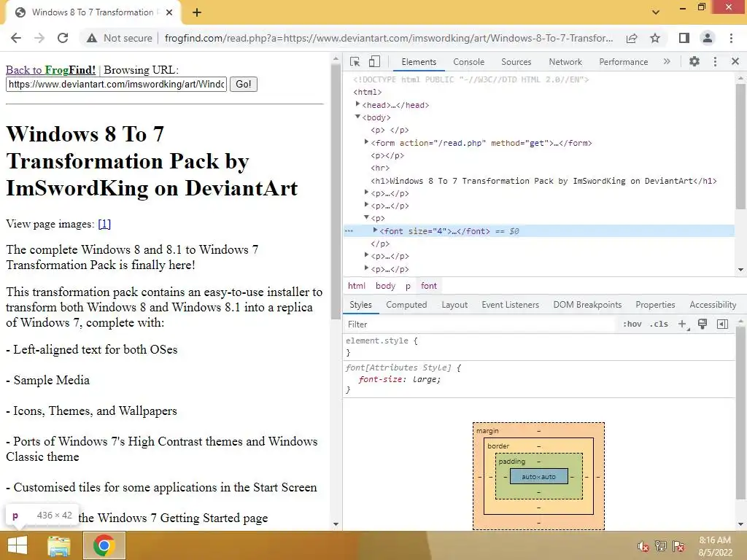
Task: Select the h1 Windows 8 To 7 DOM row
Action: 543,181
